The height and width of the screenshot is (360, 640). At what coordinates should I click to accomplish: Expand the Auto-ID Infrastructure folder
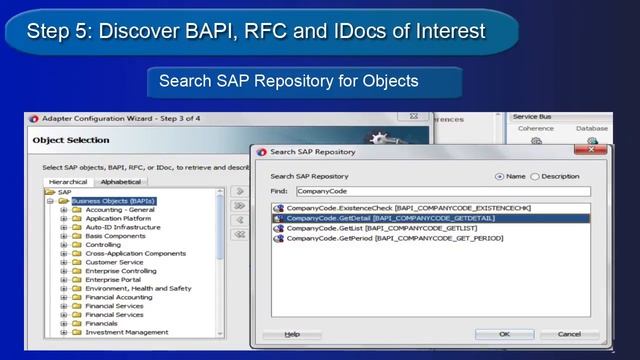(x=64, y=227)
